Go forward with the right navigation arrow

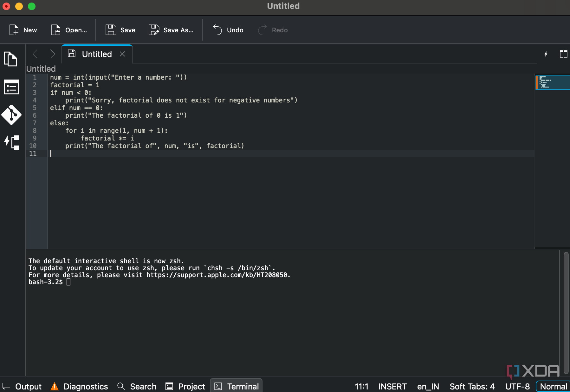[x=52, y=54]
